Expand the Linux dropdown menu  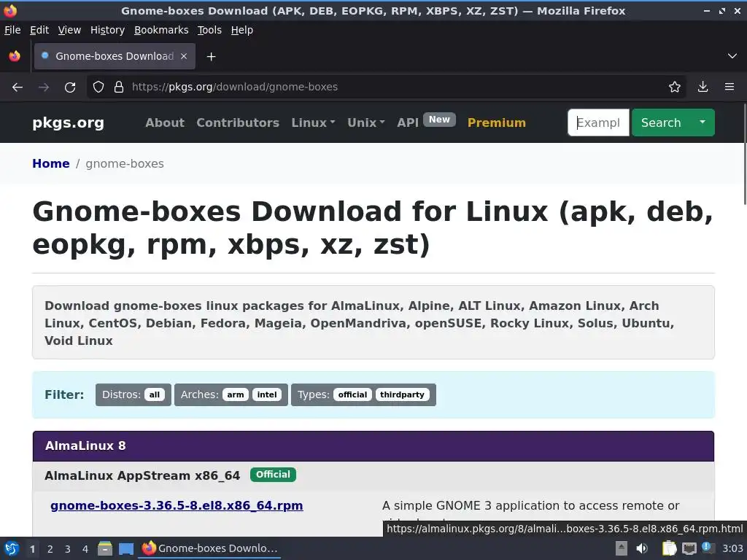tap(314, 122)
